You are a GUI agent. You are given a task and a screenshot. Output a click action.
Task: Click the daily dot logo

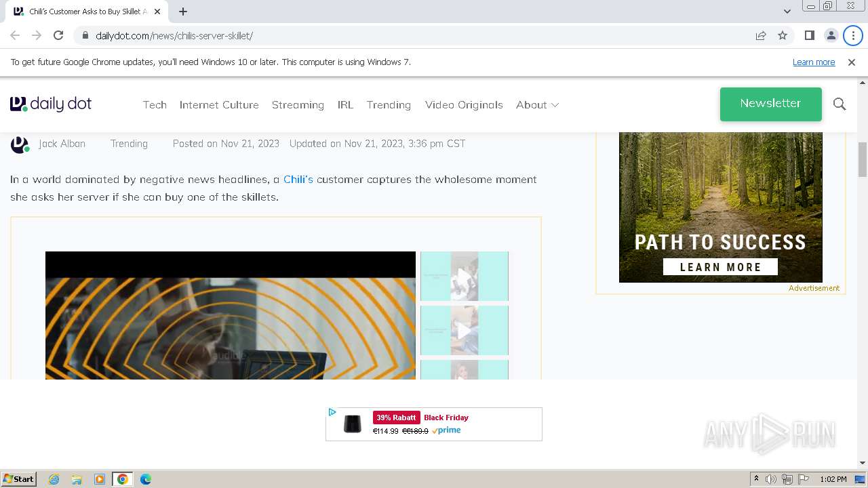51,104
